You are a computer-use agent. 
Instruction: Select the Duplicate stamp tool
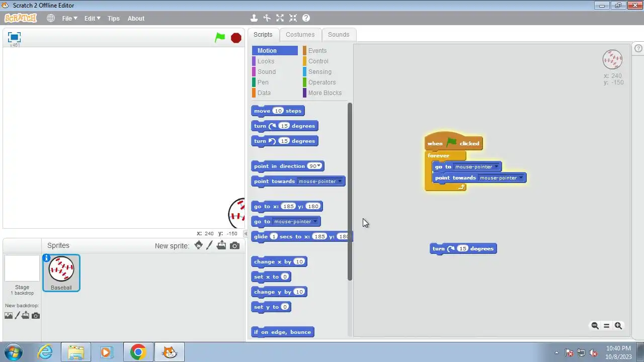tap(254, 18)
